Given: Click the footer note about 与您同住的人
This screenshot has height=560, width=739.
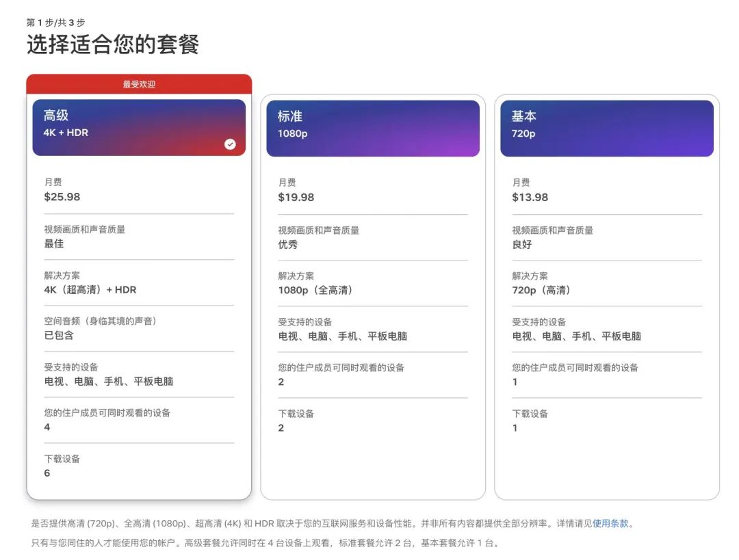Looking at the screenshot, I should click(x=265, y=544).
